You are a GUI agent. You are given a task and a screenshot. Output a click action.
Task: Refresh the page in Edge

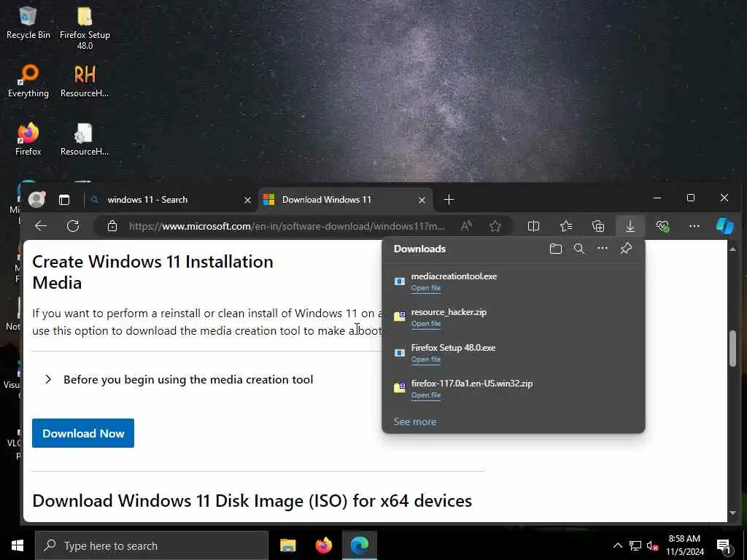73,226
